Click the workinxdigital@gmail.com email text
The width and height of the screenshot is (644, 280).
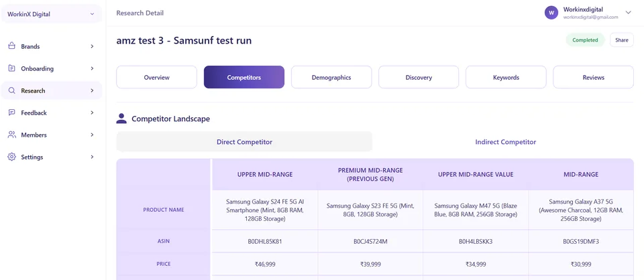point(590,17)
